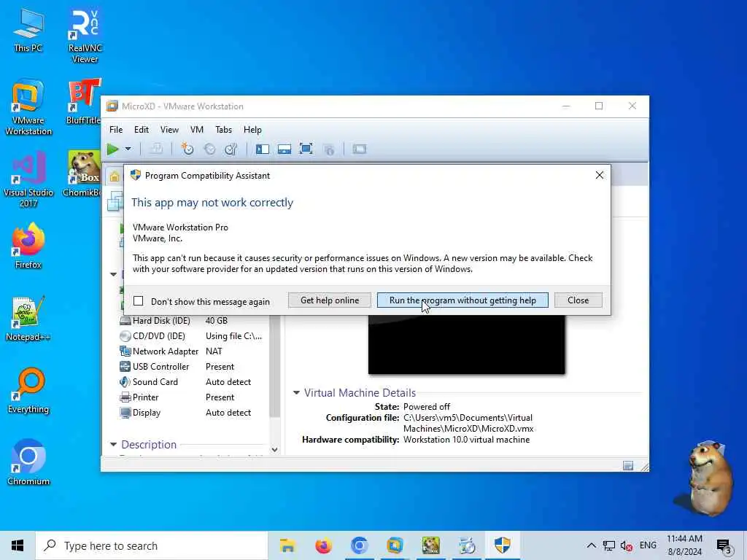Close the Program Compatibility Assistant with X
747x560 pixels.
point(600,175)
